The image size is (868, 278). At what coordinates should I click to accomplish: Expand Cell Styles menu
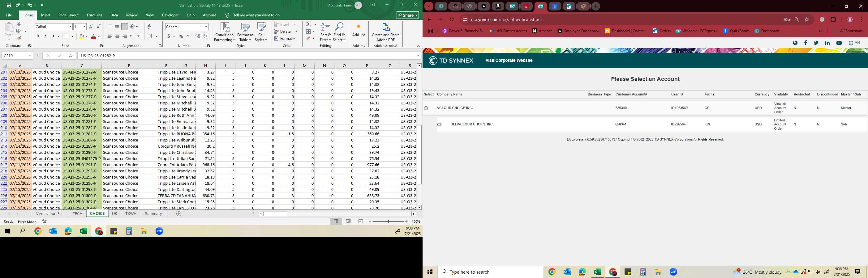(x=261, y=32)
